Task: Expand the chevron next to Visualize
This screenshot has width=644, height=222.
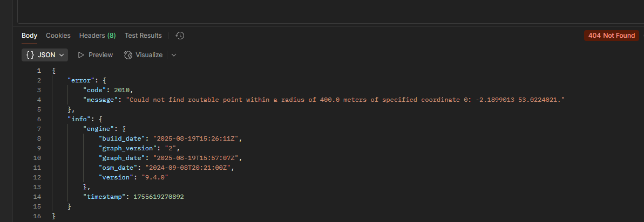Action: pos(174,55)
